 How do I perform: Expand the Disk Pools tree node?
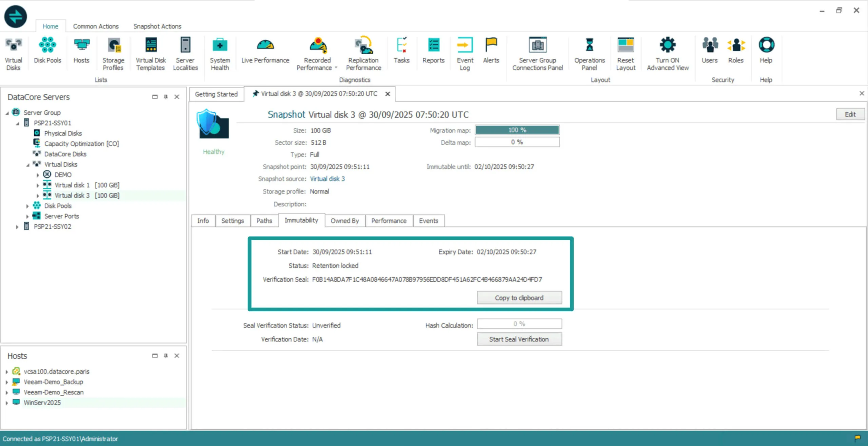click(27, 206)
